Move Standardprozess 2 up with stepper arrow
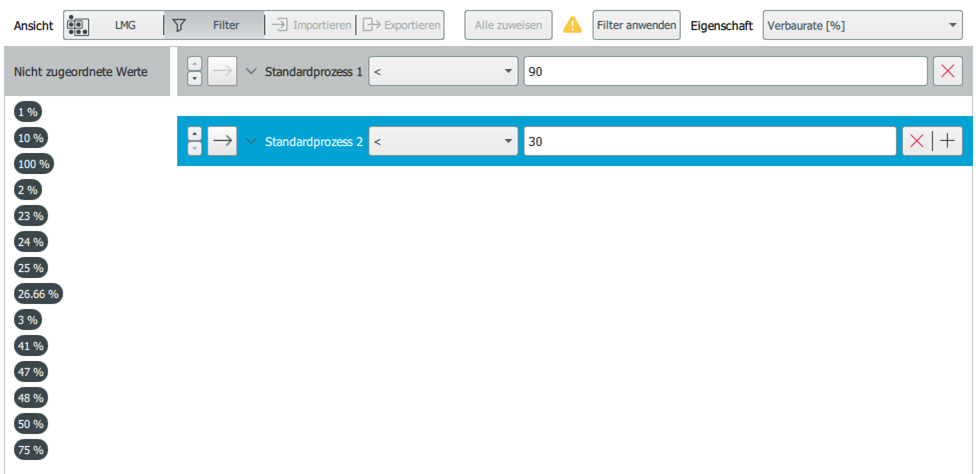Screen dimensions: 976x474 pyautogui.click(x=194, y=134)
